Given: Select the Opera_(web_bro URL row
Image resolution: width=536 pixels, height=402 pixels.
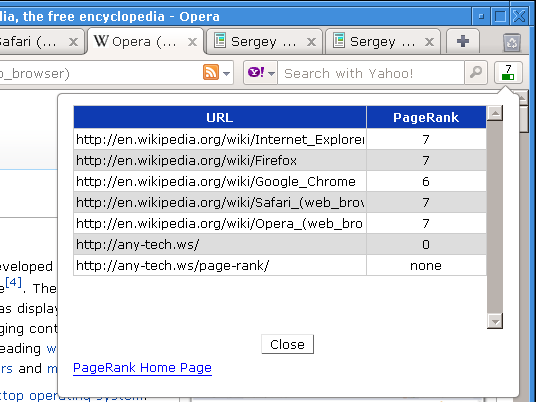Looking at the screenshot, I should coord(220,223).
